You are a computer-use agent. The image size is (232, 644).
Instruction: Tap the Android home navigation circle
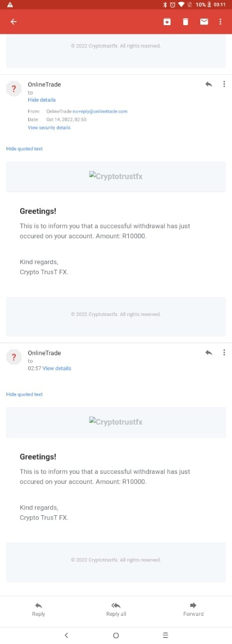click(116, 635)
